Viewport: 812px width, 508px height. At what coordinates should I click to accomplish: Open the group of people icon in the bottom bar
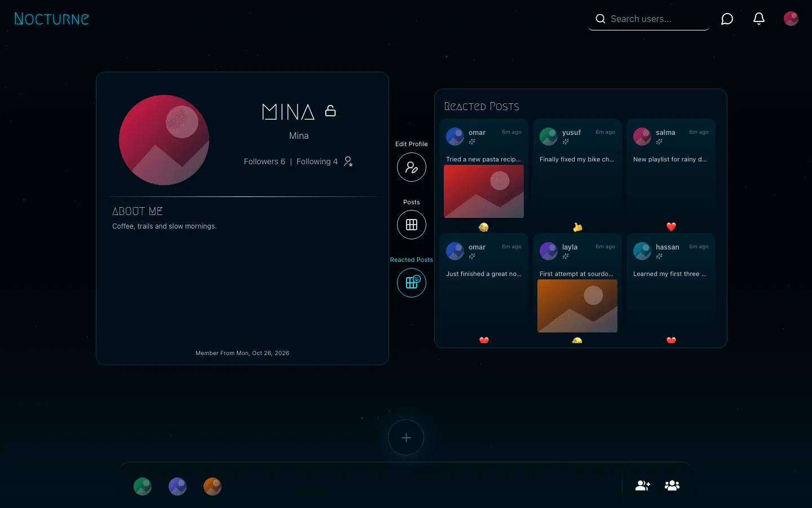672,485
